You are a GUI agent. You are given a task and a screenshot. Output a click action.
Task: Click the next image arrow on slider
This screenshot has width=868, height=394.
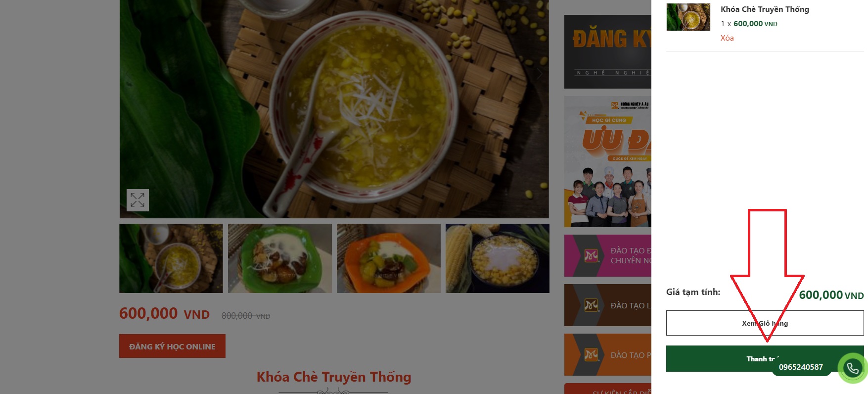540,74
